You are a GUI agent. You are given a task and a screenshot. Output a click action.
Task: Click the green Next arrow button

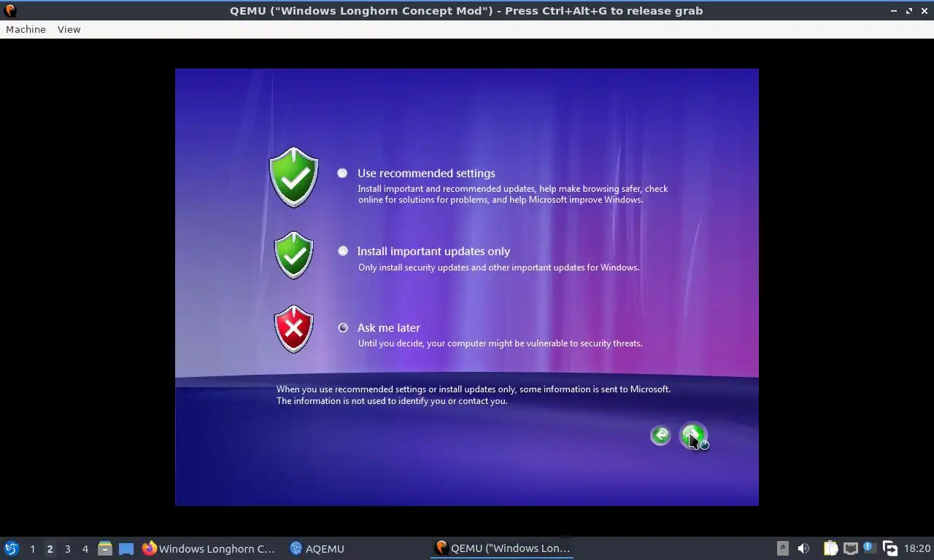pos(693,435)
